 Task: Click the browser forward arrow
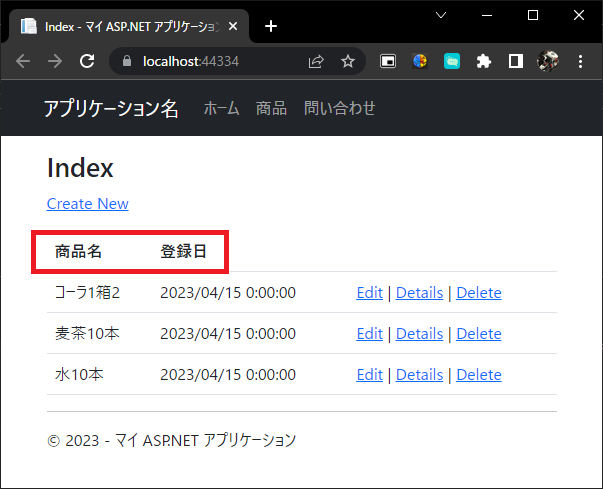click(x=55, y=61)
